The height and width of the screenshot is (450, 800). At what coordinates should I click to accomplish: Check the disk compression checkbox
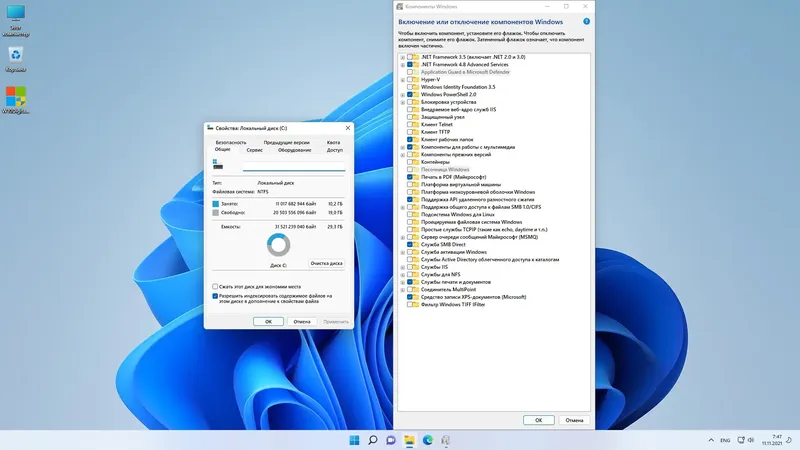(x=215, y=286)
